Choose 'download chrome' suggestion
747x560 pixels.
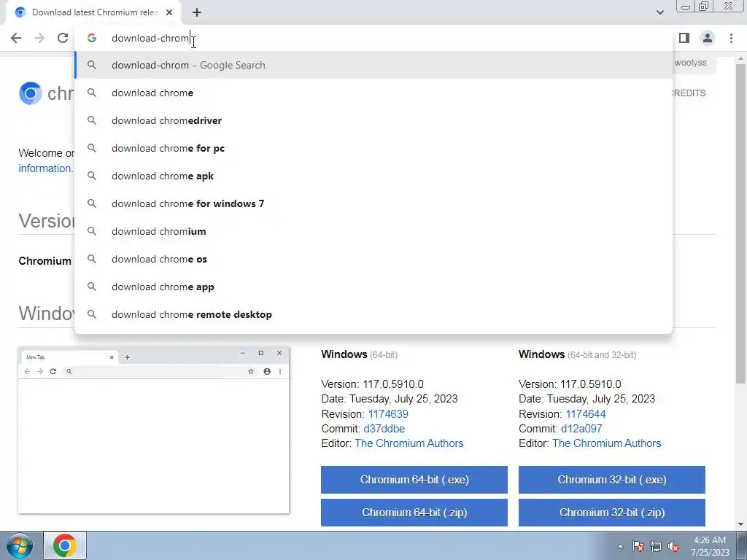pos(373,93)
